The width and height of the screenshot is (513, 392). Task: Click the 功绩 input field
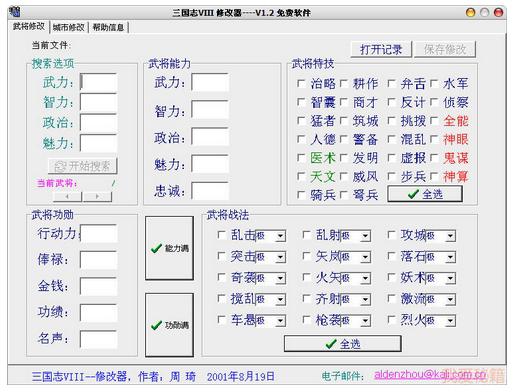click(98, 313)
